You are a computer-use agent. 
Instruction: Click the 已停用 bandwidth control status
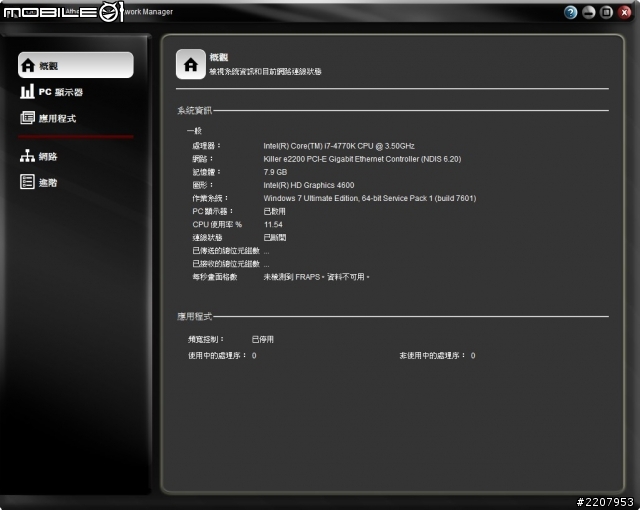(262, 339)
